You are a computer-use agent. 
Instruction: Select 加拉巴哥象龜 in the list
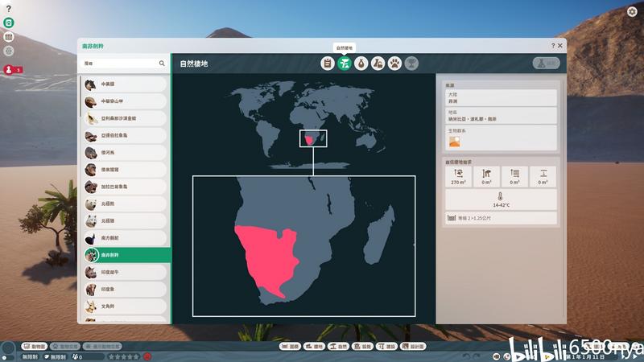pos(125,187)
